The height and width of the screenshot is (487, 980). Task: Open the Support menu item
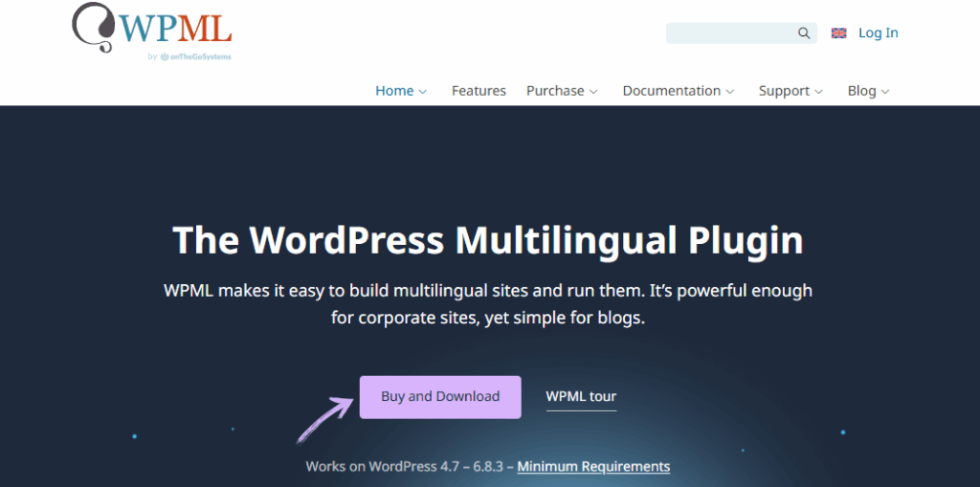coord(784,91)
